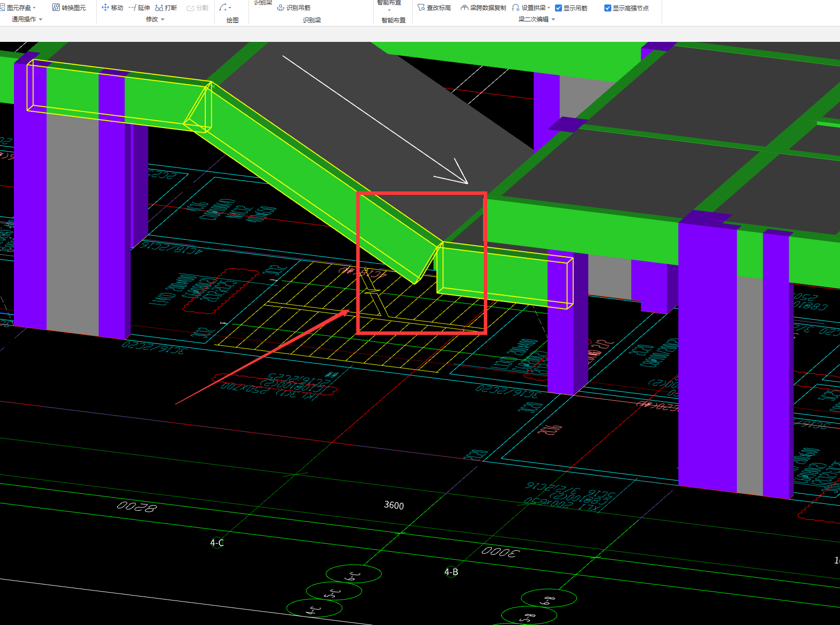The width and height of the screenshot is (840, 625).
Task: Run 识别吊筋 (identify hanger bars)
Action: pyautogui.click(x=294, y=7)
